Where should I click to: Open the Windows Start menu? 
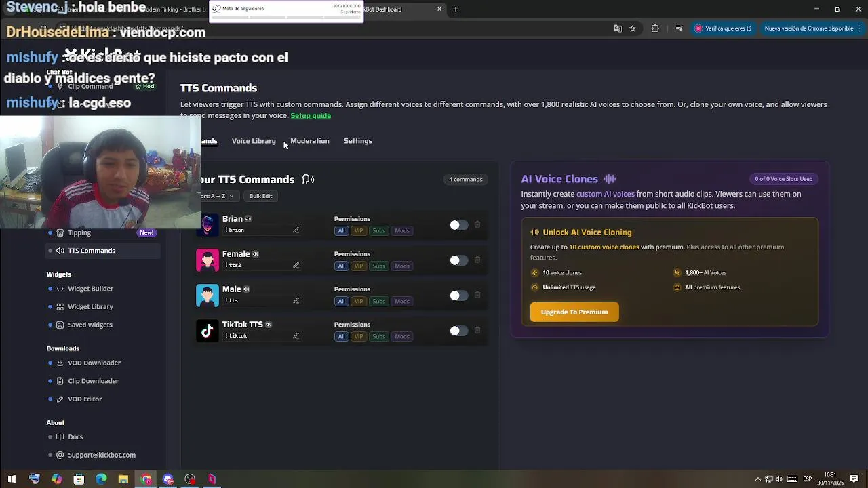[12, 479]
